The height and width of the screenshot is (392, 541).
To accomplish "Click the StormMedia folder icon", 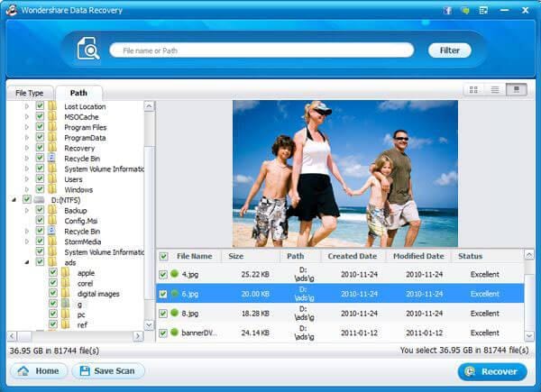I will coord(52,241).
